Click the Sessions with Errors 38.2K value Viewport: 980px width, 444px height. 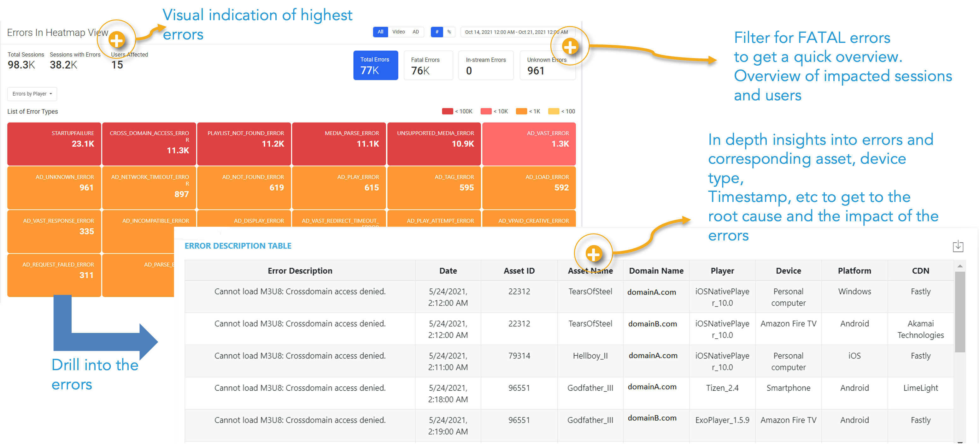point(63,65)
